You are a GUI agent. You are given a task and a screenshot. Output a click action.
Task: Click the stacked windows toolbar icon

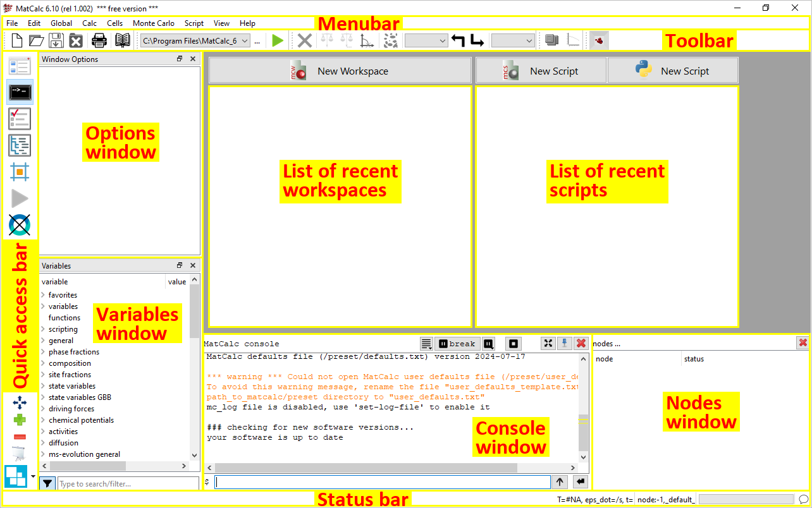(552, 41)
